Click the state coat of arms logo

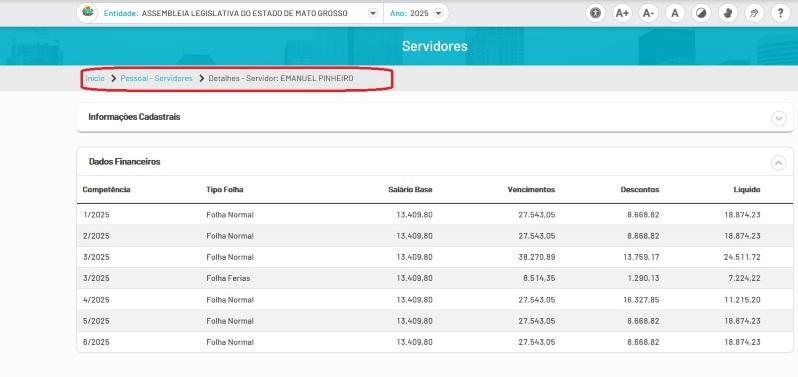pyautogui.click(x=88, y=12)
